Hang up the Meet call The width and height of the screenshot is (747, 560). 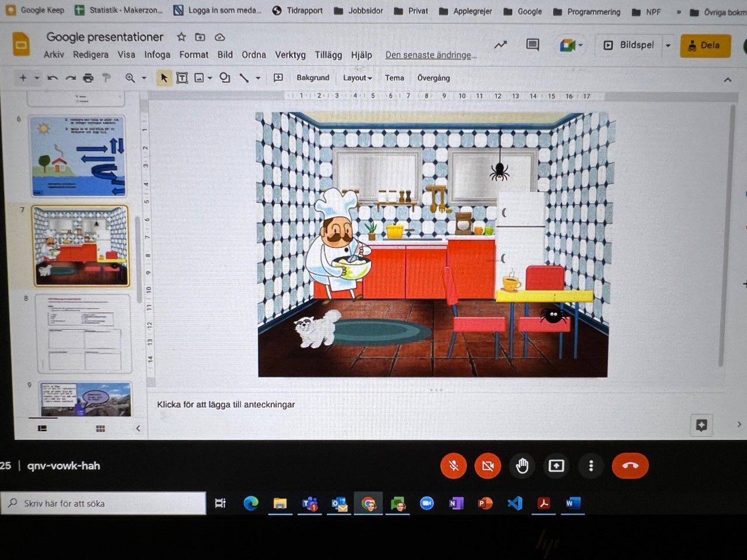click(x=630, y=466)
